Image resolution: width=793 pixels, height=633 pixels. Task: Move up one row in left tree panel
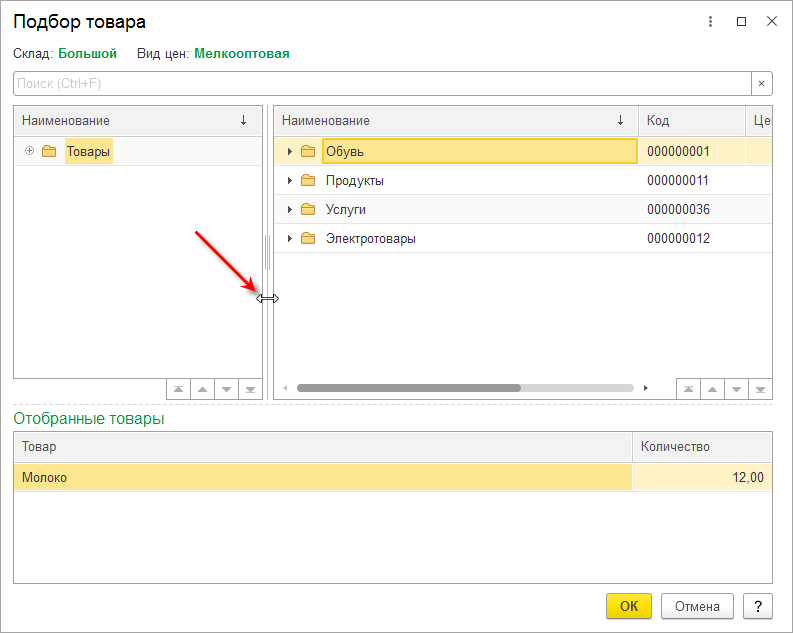[x=202, y=389]
